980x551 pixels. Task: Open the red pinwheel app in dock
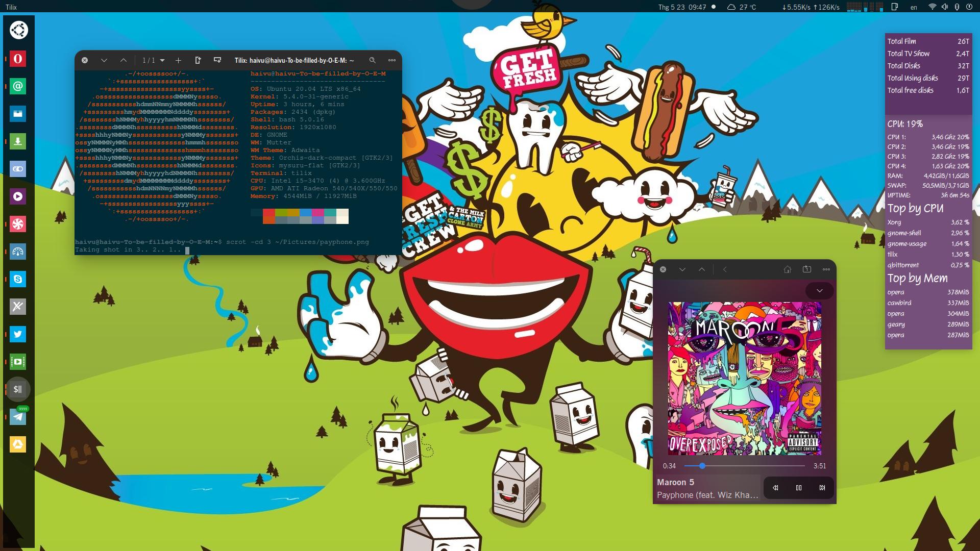tap(18, 224)
